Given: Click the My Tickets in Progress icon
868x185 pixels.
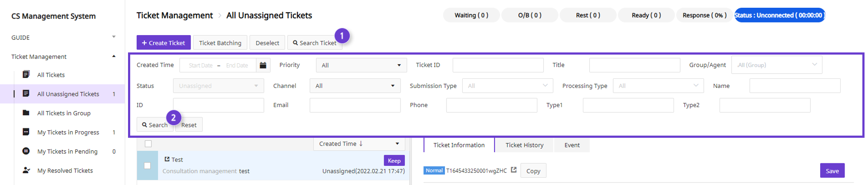Looking at the screenshot, I should 26,132.
